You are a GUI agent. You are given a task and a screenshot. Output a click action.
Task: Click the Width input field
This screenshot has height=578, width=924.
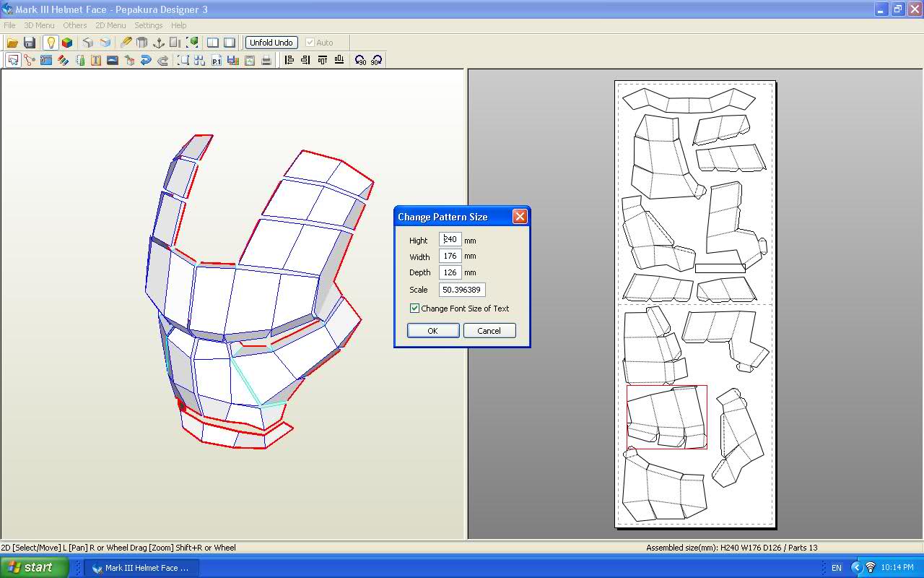[450, 256]
